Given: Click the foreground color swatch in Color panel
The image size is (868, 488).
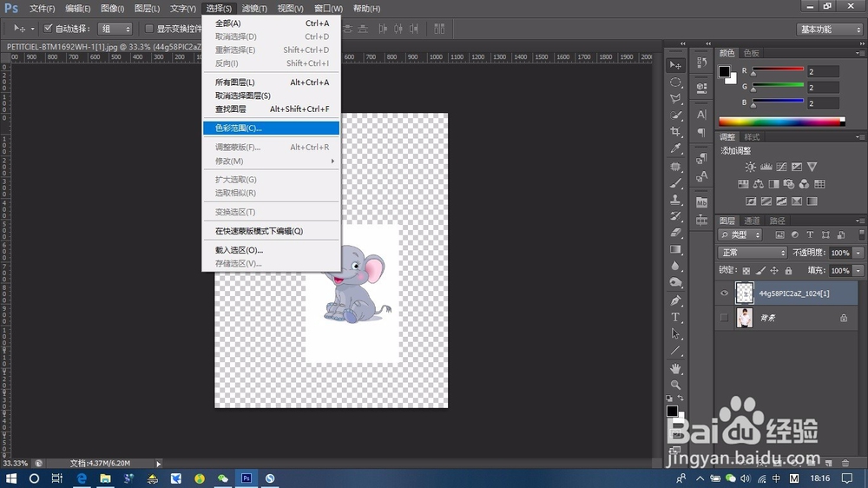Looking at the screenshot, I should (724, 71).
